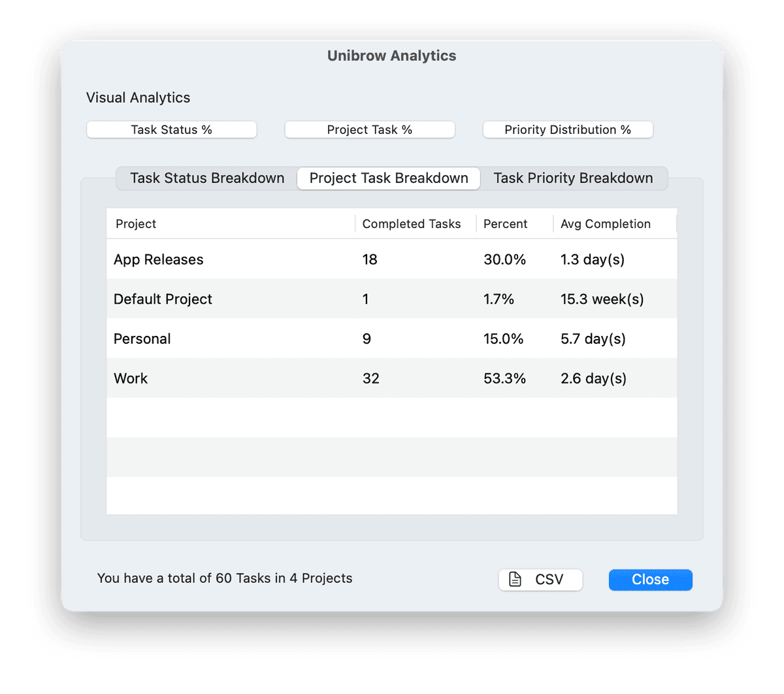Image resolution: width=784 pixels, height=694 pixels.
Task: Click the CSV document icon
Action: coord(515,580)
